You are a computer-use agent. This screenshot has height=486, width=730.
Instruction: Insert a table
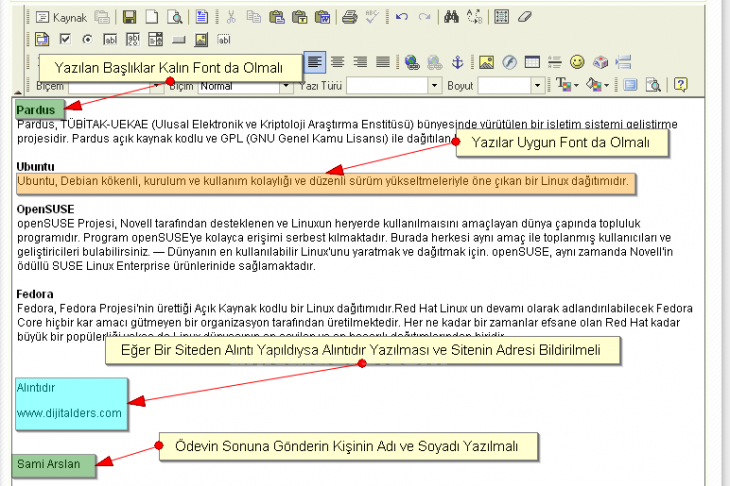click(x=532, y=62)
